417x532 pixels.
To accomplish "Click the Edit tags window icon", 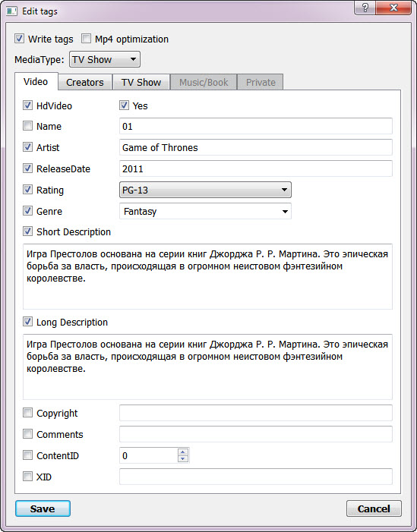I will (x=11, y=11).
